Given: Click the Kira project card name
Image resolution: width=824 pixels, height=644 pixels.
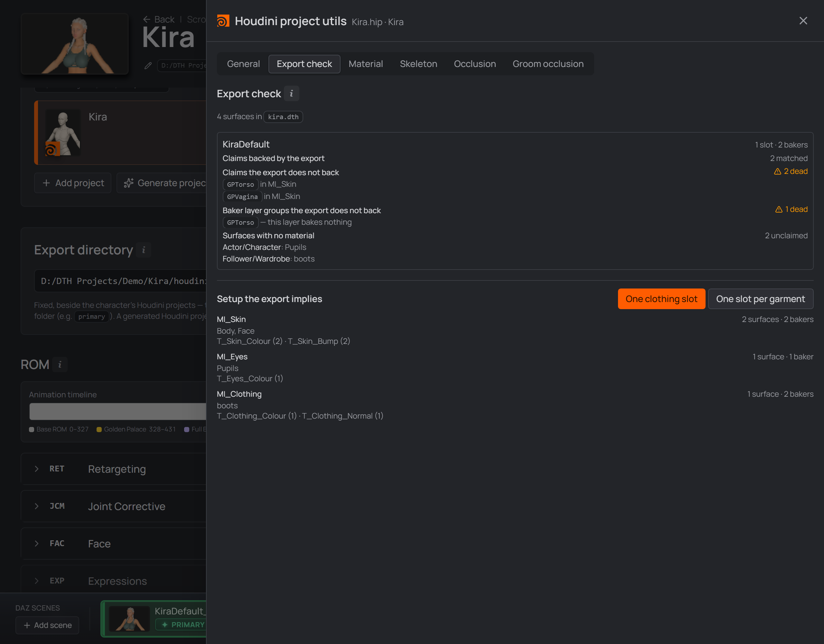Looking at the screenshot, I should (x=98, y=117).
